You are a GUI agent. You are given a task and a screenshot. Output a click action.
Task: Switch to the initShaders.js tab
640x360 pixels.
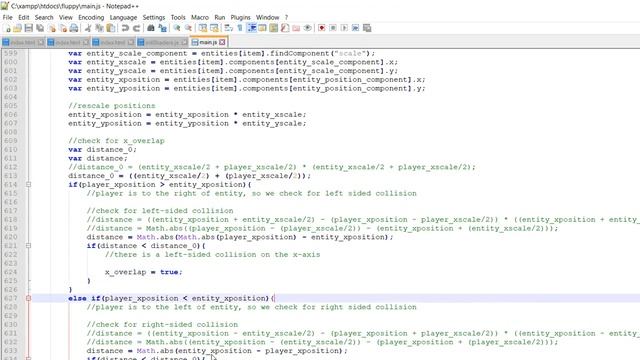click(x=162, y=42)
